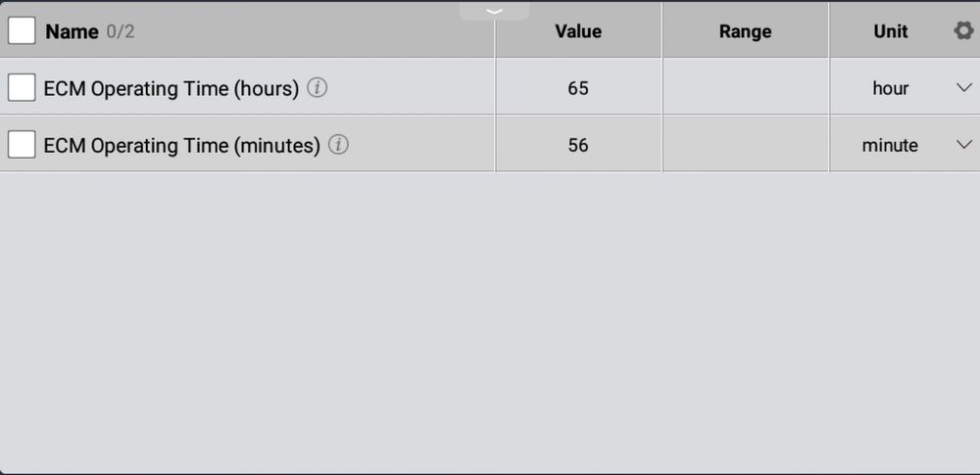Click the value 56 in minutes row

[578, 145]
